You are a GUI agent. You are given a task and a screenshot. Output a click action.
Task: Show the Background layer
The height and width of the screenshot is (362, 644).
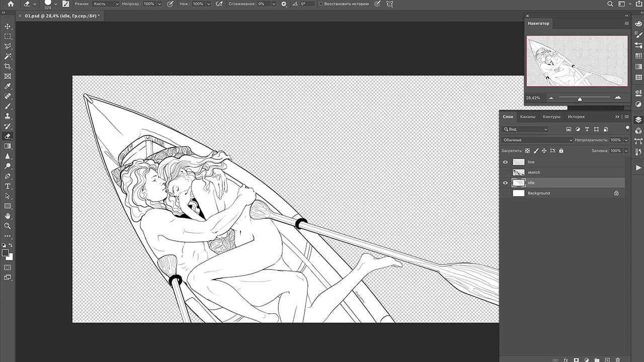pos(506,193)
